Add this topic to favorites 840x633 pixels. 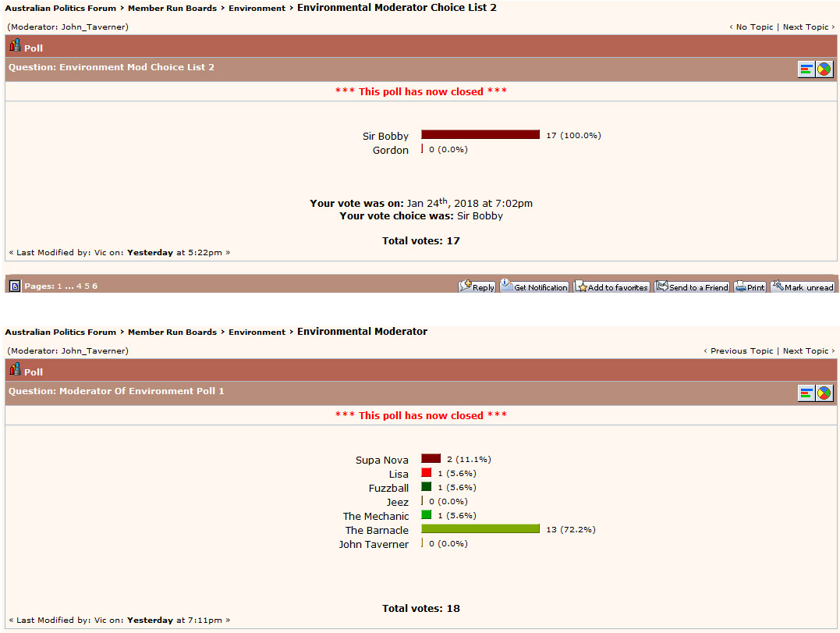611,286
